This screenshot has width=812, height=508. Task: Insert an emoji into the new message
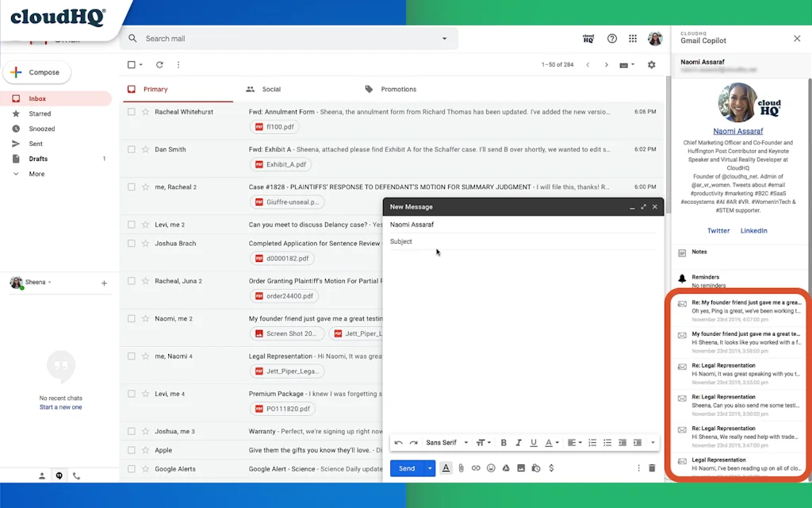tap(490, 468)
